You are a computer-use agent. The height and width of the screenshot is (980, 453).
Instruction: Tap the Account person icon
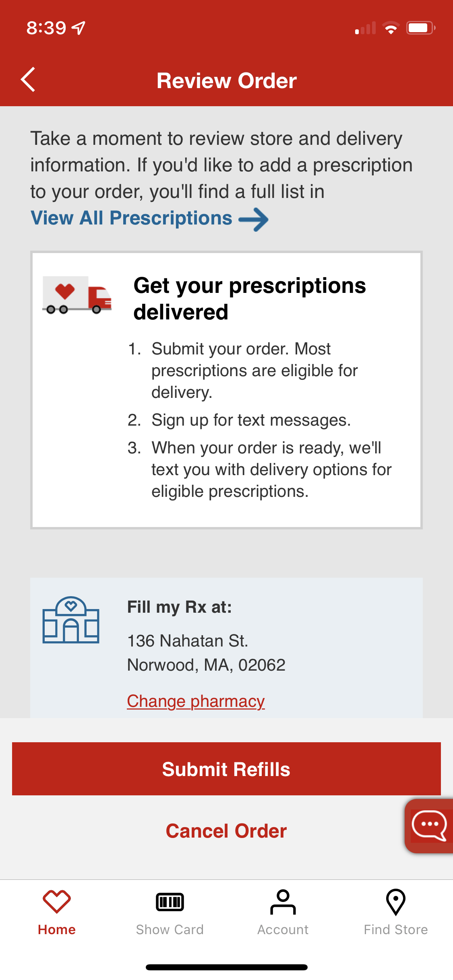coord(283,902)
